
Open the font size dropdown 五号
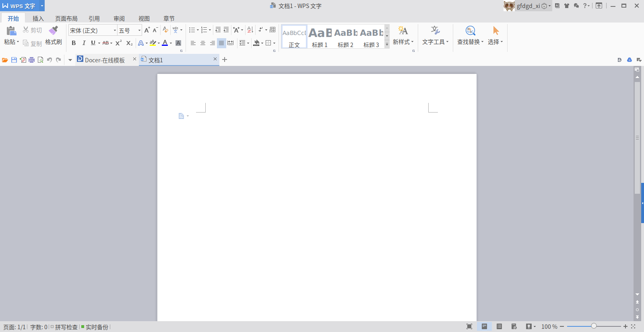tap(139, 31)
